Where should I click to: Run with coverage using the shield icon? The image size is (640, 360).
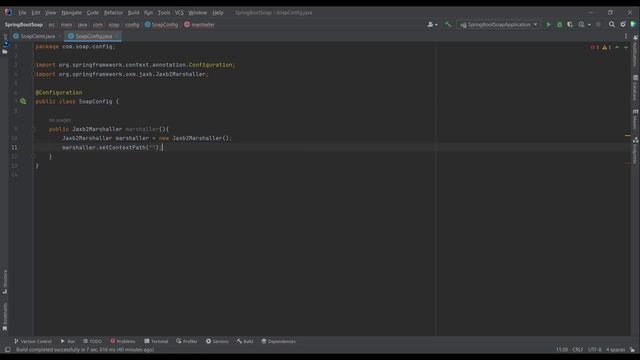tap(570, 24)
